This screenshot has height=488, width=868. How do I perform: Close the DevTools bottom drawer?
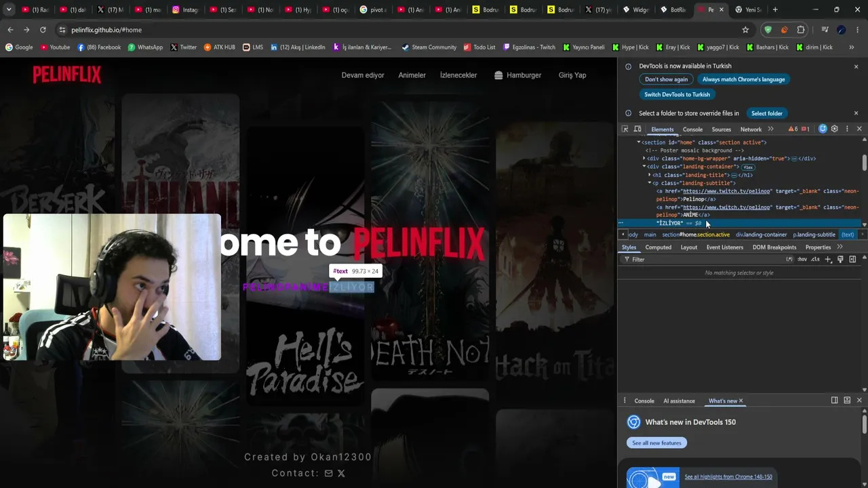(x=859, y=401)
